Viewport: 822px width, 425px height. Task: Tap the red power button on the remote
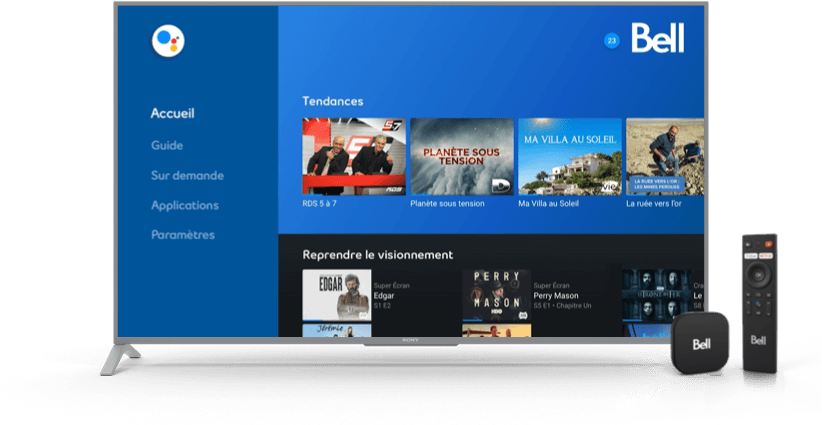click(x=769, y=244)
